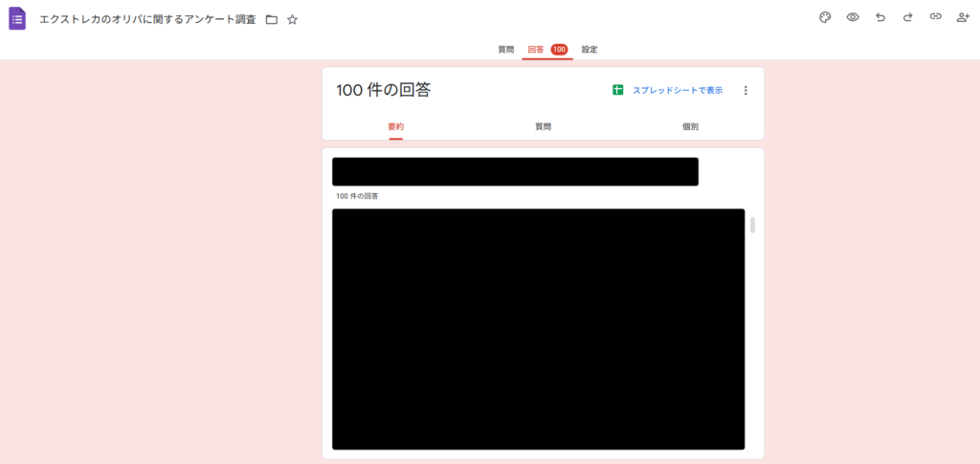Screen dimensions: 980x464
Task: Star this form with the star icon
Action: point(293,19)
